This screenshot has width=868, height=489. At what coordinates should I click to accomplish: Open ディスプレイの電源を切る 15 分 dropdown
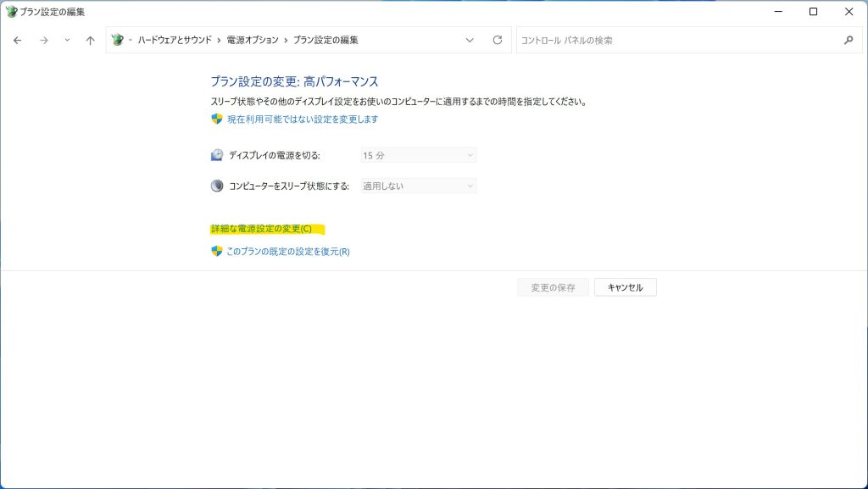click(x=419, y=155)
